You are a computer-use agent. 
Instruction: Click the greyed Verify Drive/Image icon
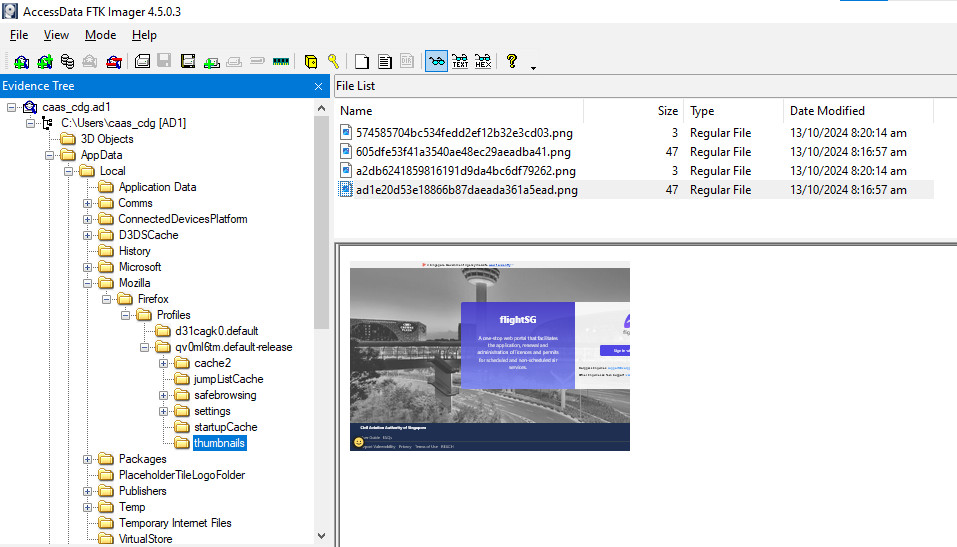coord(258,61)
